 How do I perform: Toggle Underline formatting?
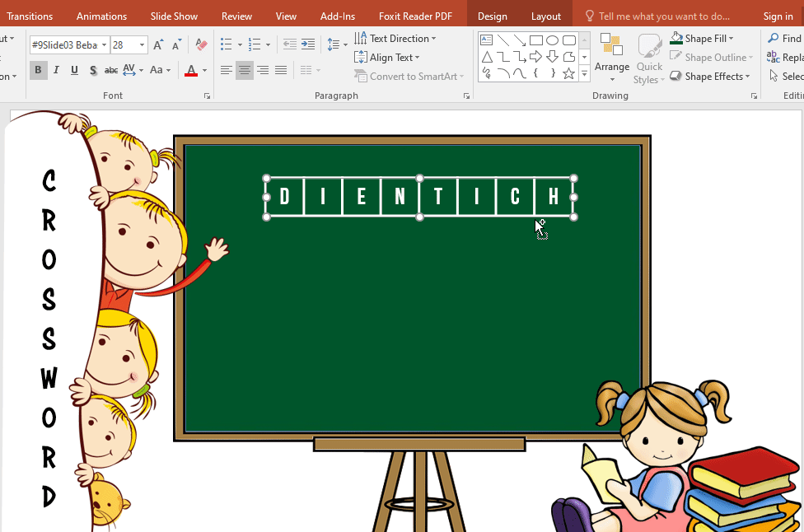[x=74, y=70]
